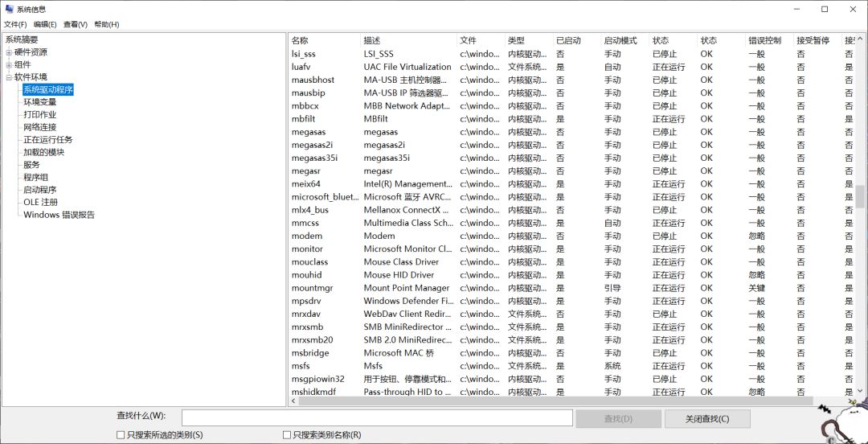Select the luafv driver row
Image resolution: width=868 pixels, height=444 pixels.
click(x=572, y=67)
